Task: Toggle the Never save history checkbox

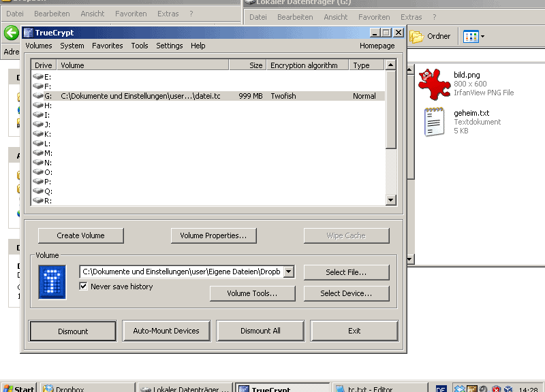Action: (x=83, y=286)
